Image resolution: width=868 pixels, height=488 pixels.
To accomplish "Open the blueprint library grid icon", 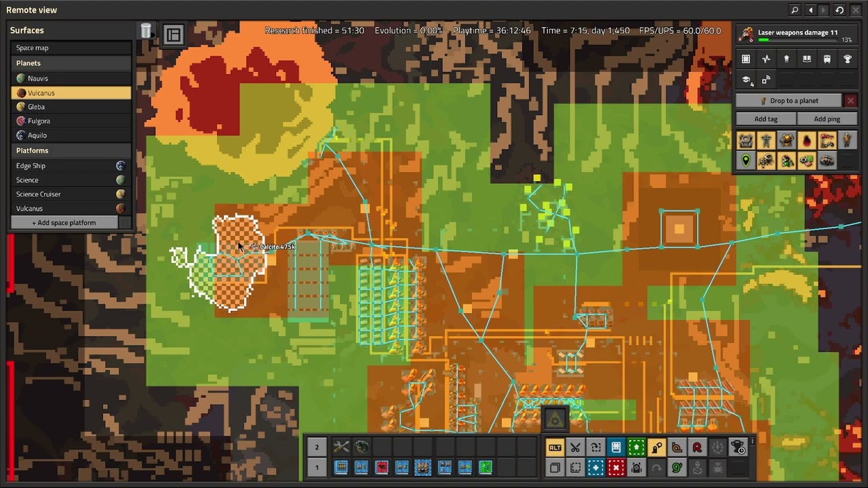I will (746, 59).
